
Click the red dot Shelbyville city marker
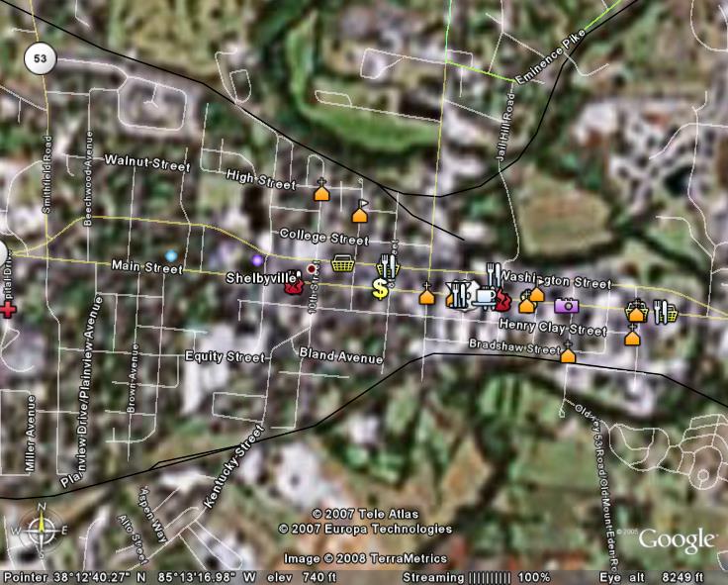click(312, 268)
